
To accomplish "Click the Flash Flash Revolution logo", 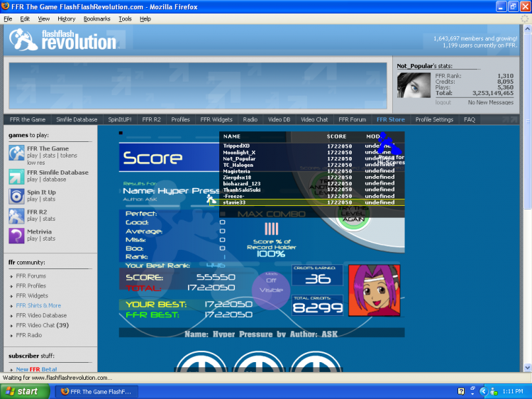I will click(x=64, y=40).
